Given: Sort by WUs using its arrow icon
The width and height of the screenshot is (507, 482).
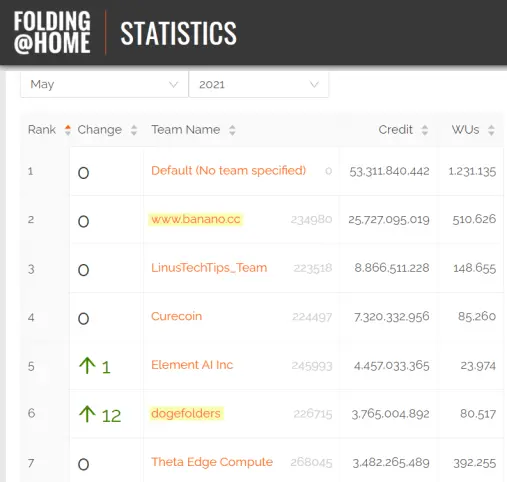Looking at the screenshot, I should [x=491, y=130].
